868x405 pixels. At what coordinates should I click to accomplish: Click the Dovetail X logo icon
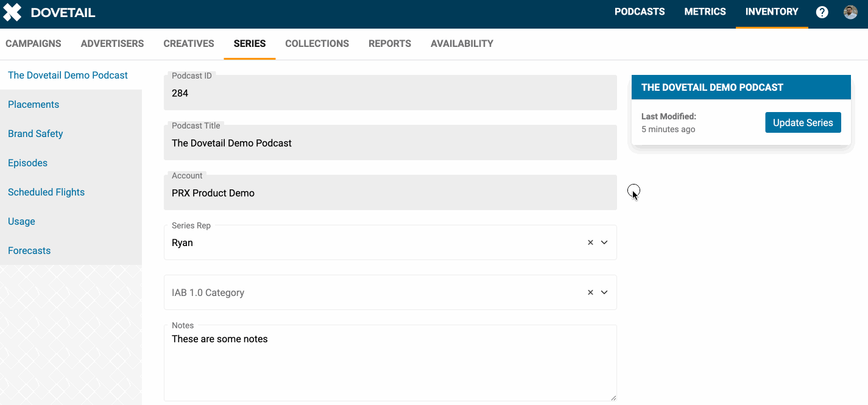[12, 12]
